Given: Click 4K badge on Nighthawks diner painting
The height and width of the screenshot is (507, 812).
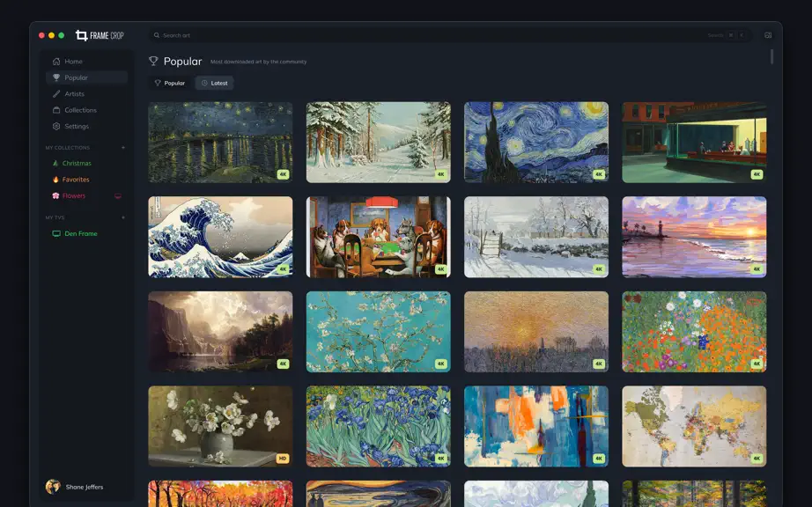Looking at the screenshot, I should [757, 174].
